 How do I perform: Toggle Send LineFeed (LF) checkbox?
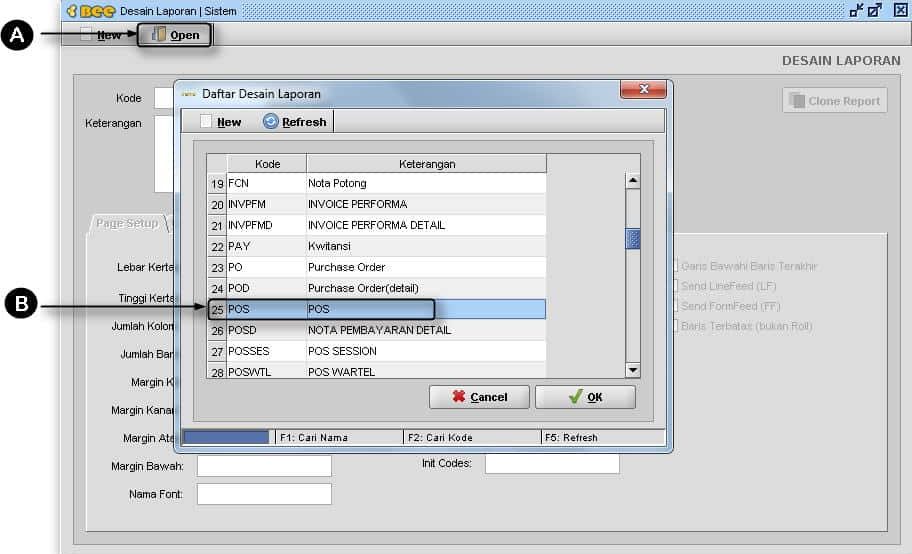(x=675, y=286)
